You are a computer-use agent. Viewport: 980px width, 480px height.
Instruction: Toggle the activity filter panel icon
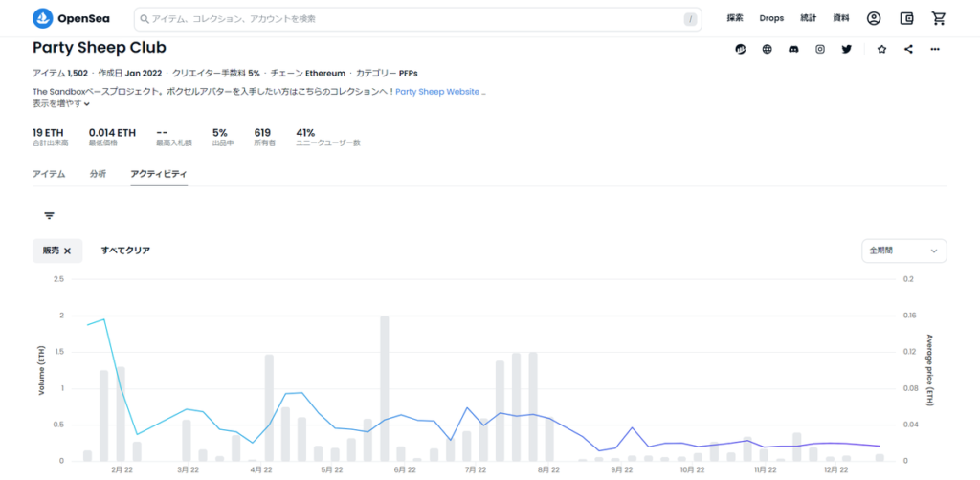coord(49,216)
